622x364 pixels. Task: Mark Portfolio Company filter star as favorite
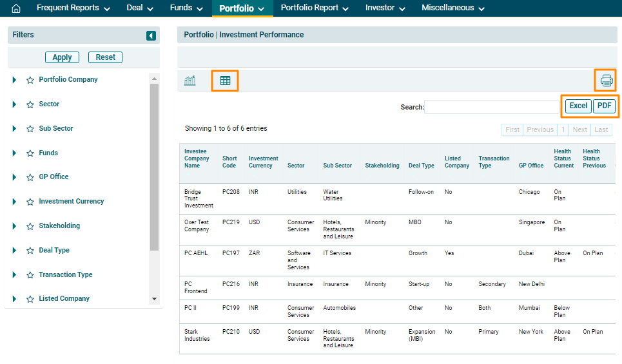[x=30, y=81]
